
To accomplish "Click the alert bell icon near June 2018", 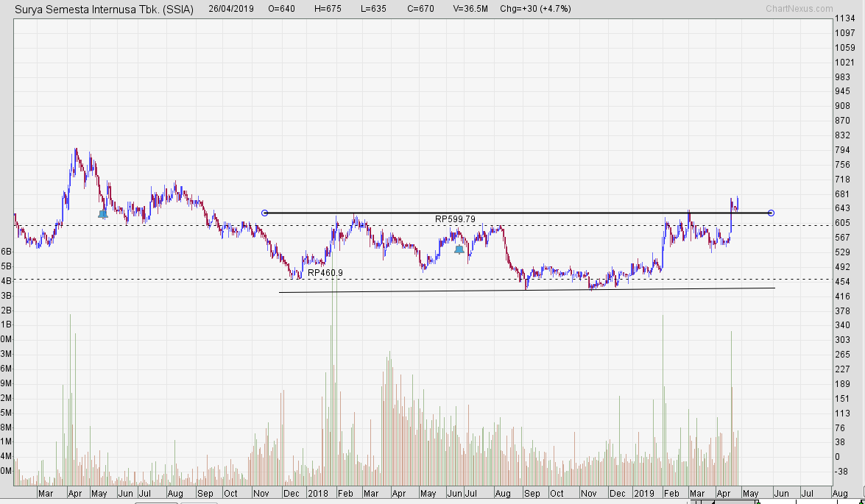I will pyautogui.click(x=459, y=250).
